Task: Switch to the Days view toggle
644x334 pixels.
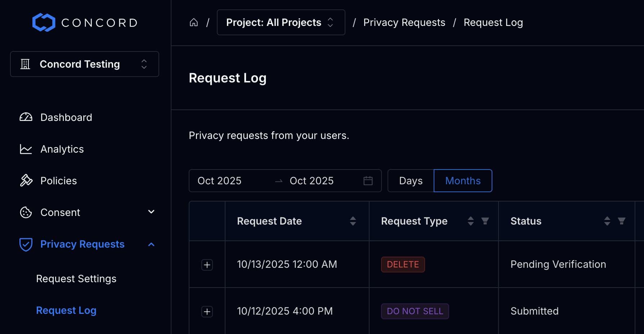Action: pyautogui.click(x=410, y=181)
